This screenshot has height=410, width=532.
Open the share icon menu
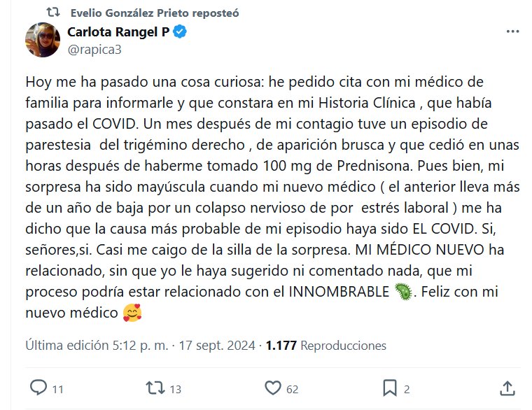[x=509, y=387]
